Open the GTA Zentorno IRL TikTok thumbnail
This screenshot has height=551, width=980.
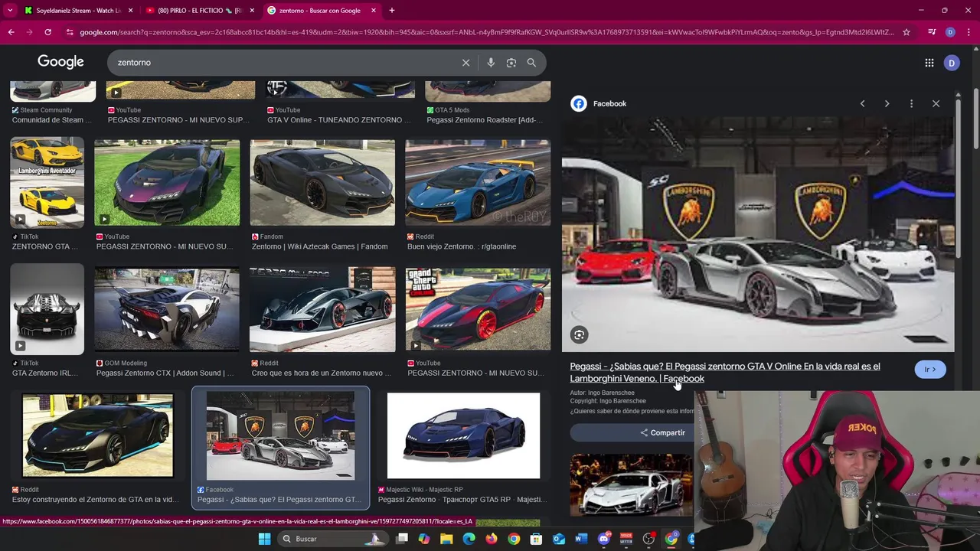point(47,309)
